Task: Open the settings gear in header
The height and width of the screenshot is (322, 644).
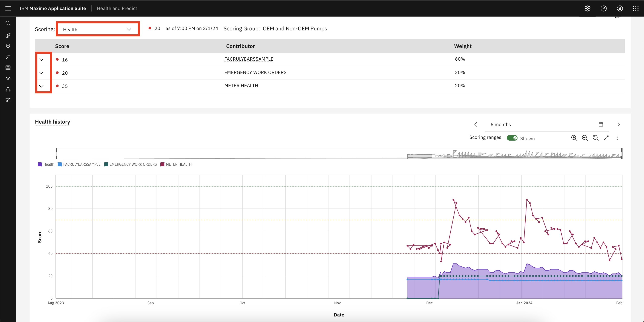Action: point(588,8)
